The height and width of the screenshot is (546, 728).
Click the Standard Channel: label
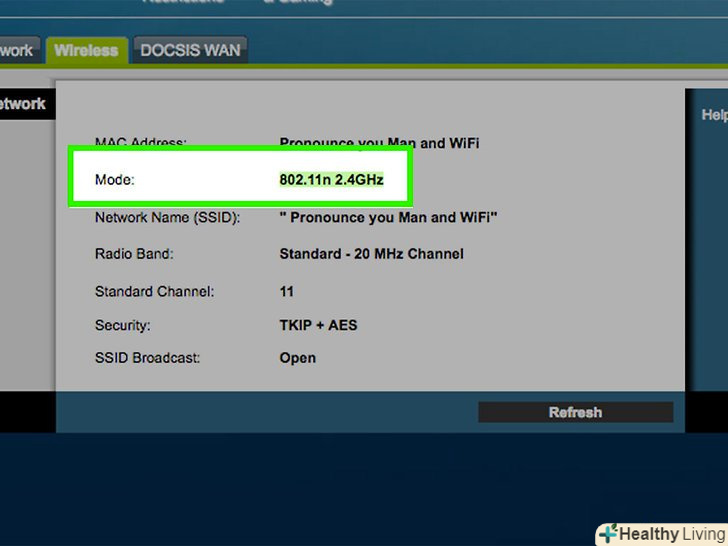155,292
